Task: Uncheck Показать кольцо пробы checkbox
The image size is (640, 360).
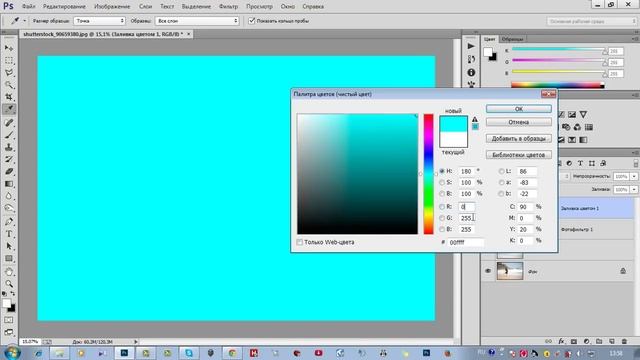Action: 252,20
